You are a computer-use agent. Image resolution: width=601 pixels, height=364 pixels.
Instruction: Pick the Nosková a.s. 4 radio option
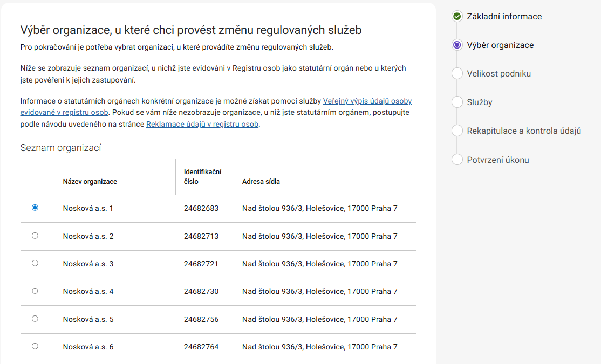pos(35,291)
